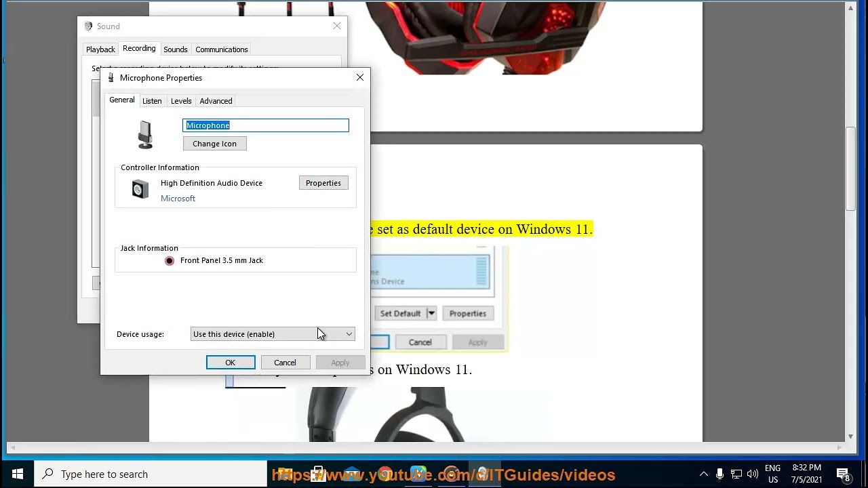The width and height of the screenshot is (868, 488).
Task: Click the horizontal scrollbar right arrow
Action: pyautogui.click(x=841, y=448)
